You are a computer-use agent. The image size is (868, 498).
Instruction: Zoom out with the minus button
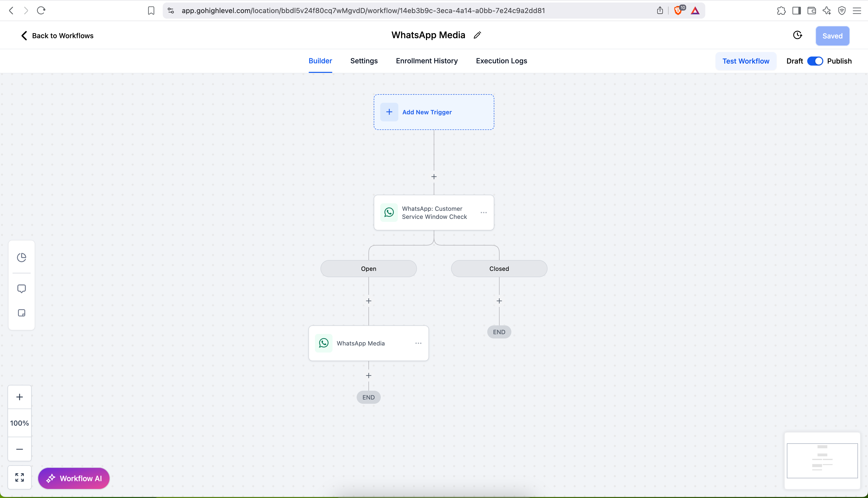[x=20, y=449]
